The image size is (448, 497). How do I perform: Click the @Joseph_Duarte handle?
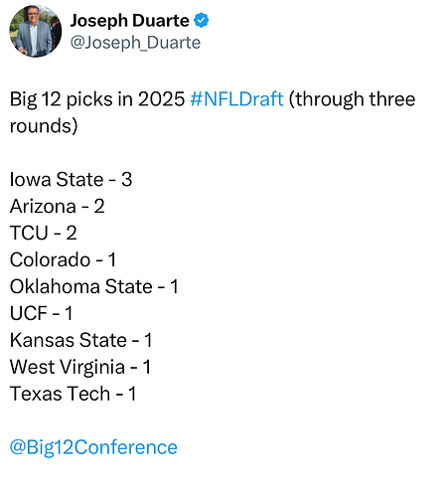[135, 43]
